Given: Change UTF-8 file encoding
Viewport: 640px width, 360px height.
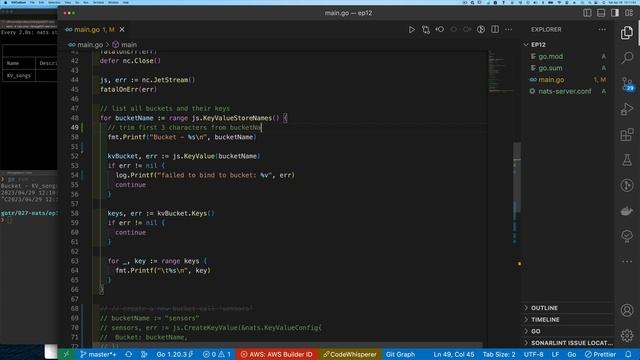Looking at the screenshot, I should (533, 354).
